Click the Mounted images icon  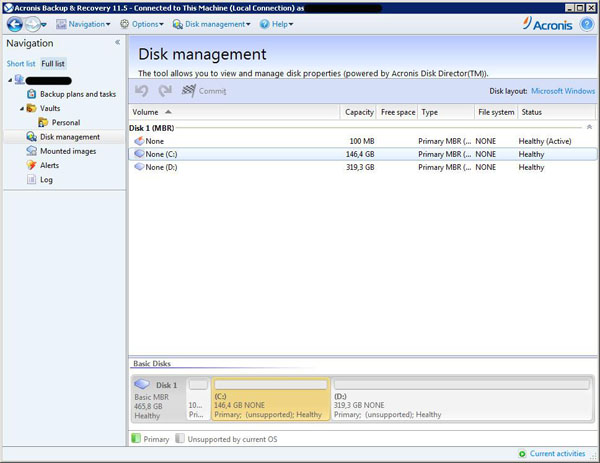pos(31,151)
